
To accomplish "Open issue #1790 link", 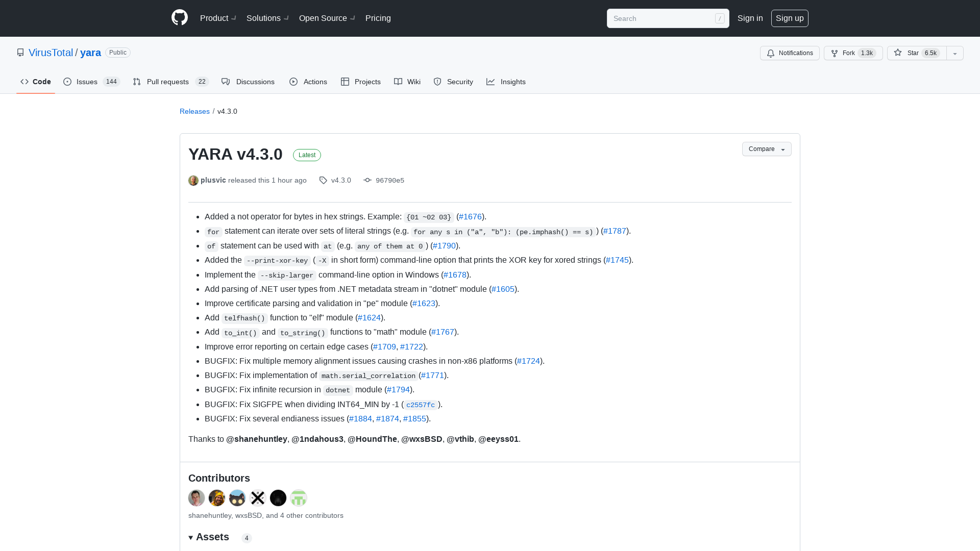I will tap(444, 246).
